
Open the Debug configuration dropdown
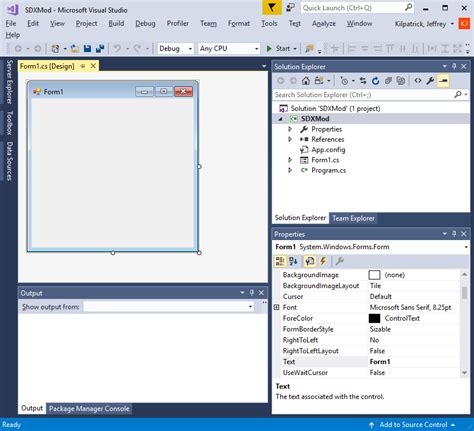(190, 49)
